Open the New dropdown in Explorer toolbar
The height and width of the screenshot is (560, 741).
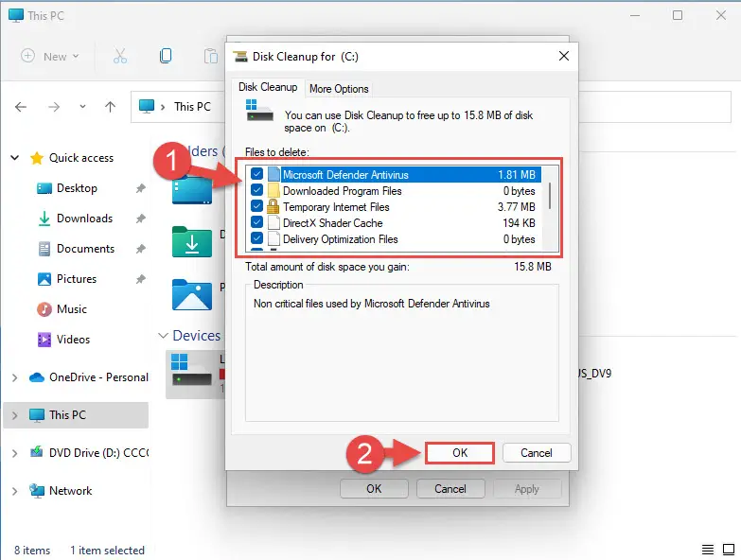click(50, 56)
